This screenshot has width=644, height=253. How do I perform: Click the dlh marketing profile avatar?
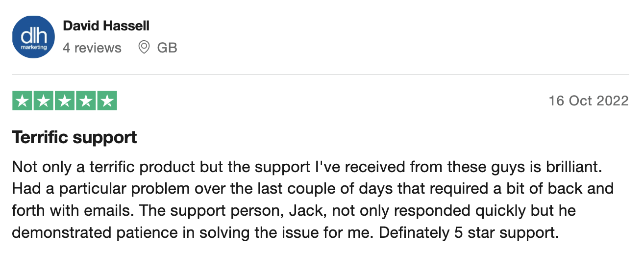pyautogui.click(x=33, y=37)
